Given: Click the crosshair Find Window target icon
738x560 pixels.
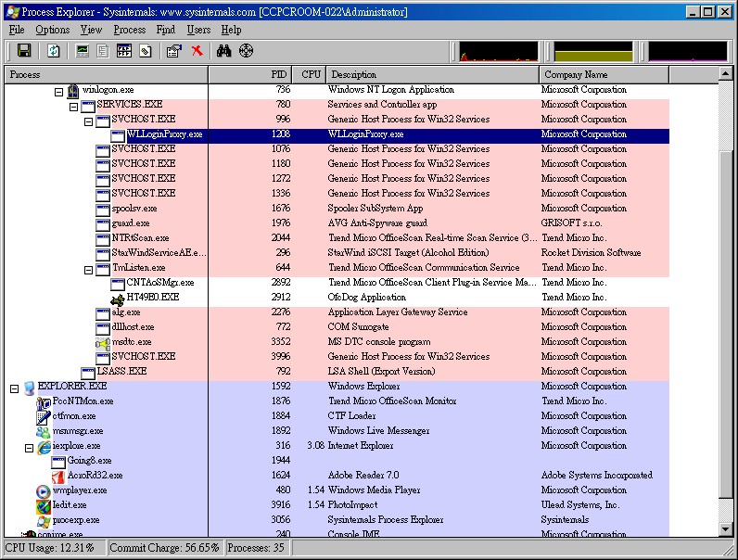Looking at the screenshot, I should 247,50.
